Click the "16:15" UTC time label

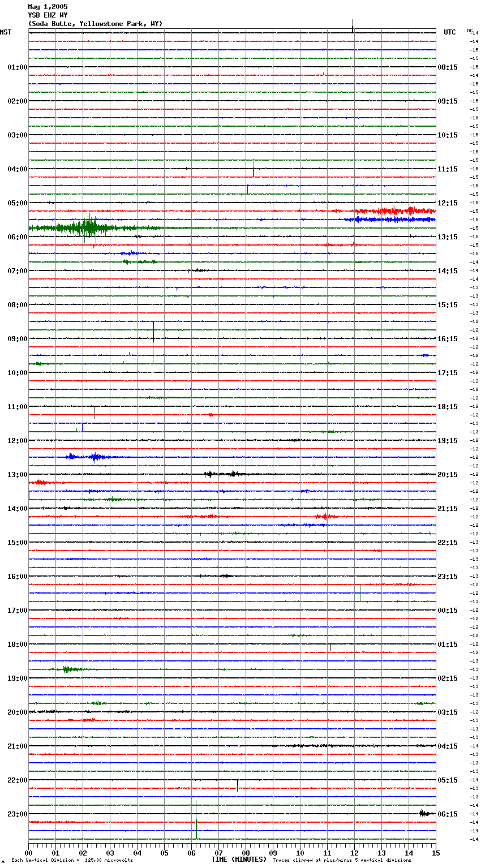coord(448,339)
